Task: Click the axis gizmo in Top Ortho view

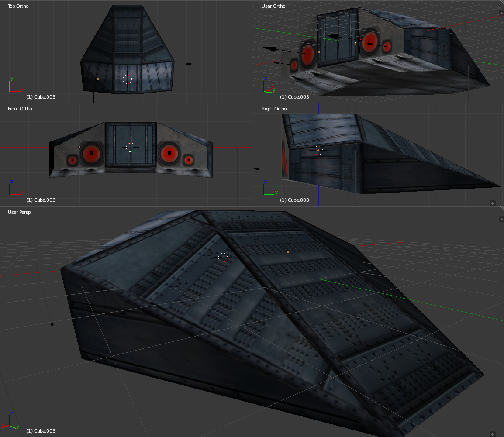Action: coord(15,85)
